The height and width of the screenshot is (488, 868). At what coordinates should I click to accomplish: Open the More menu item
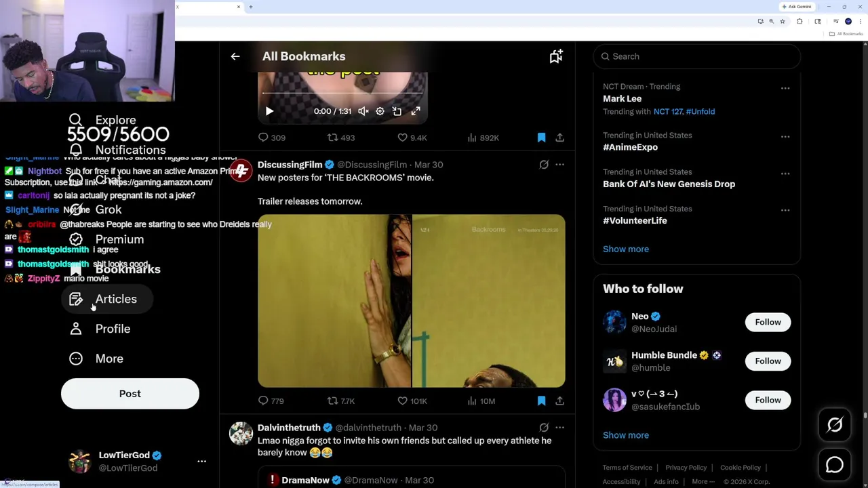(x=96, y=359)
